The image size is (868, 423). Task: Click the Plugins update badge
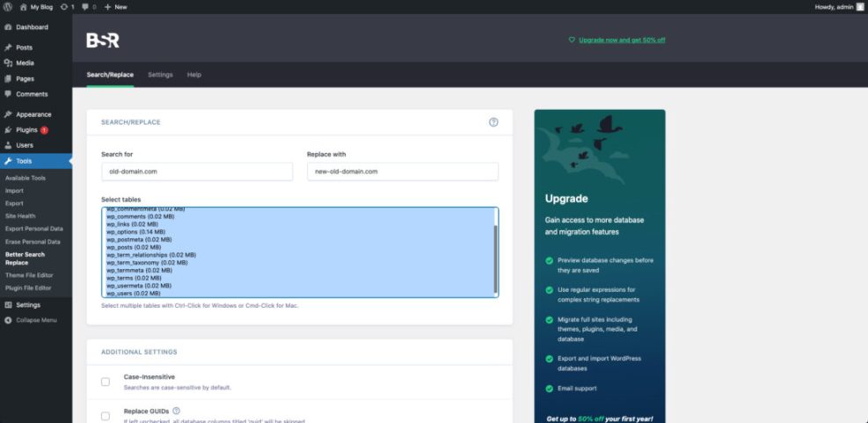pyautogui.click(x=44, y=130)
